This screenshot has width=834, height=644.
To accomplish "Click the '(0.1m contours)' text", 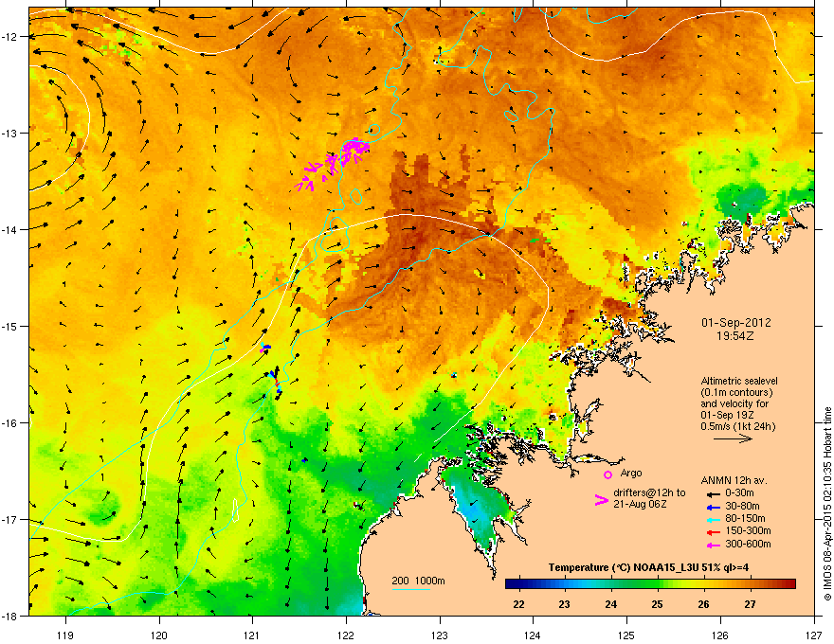I will tap(736, 392).
